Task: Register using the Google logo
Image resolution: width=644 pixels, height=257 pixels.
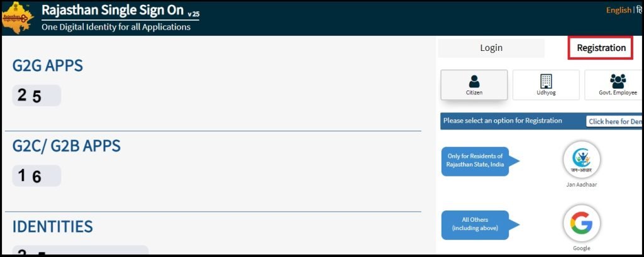Action: (582, 223)
